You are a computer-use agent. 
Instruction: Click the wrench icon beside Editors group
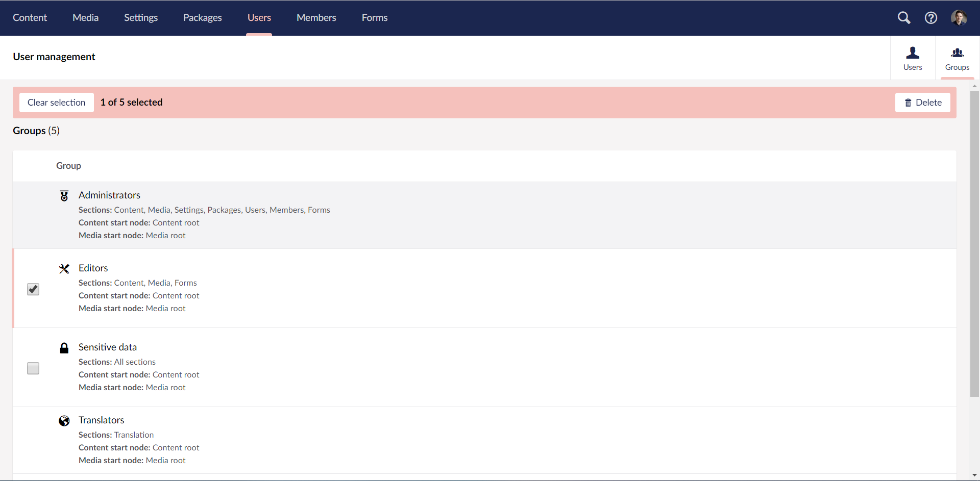(x=64, y=269)
